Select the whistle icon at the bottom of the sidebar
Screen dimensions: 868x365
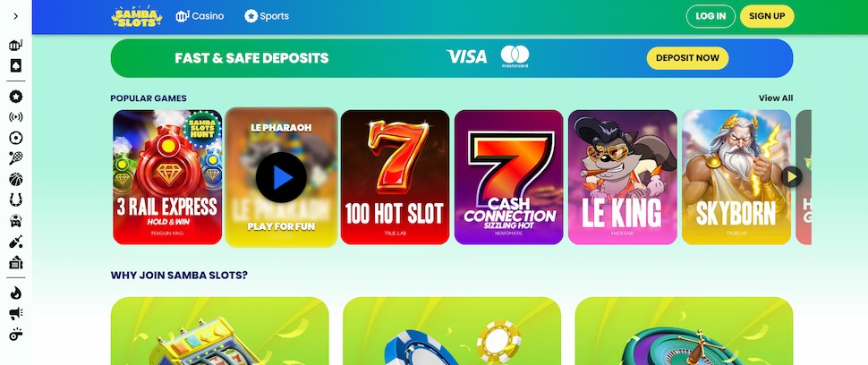(15, 334)
